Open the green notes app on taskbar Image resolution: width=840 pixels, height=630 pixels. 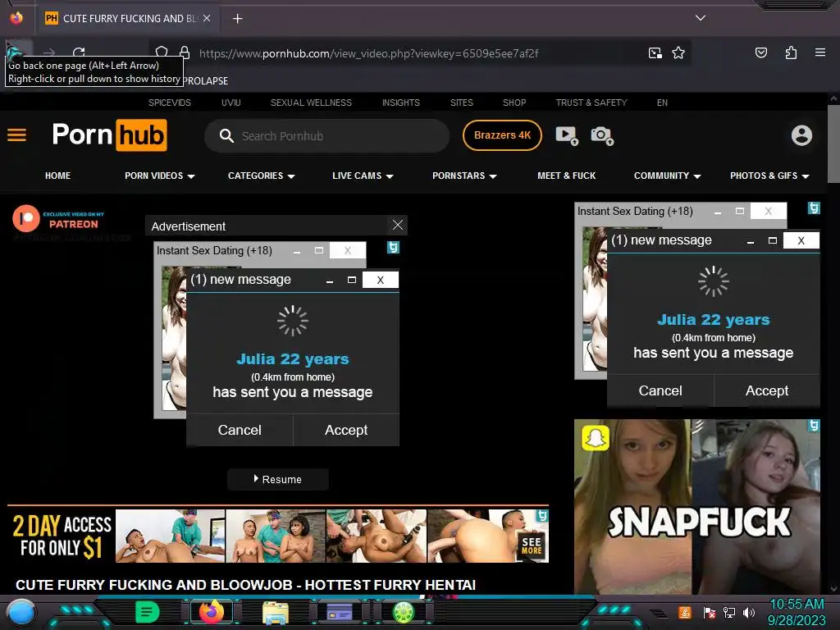pyautogui.click(x=148, y=612)
